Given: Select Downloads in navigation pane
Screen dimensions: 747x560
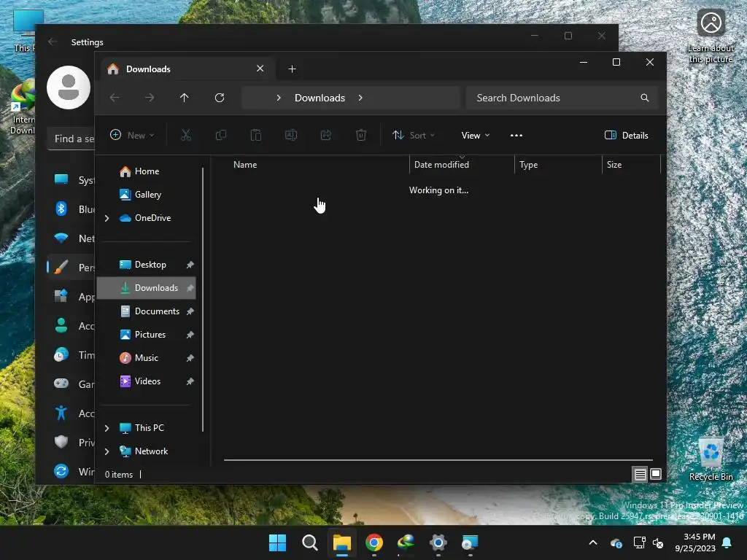Looking at the screenshot, I should [x=146, y=288].
